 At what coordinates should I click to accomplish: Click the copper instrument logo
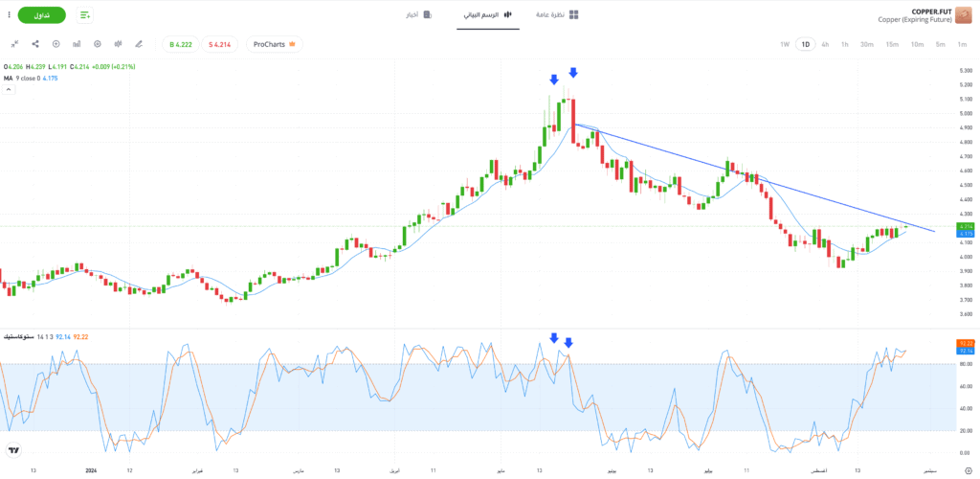964,15
